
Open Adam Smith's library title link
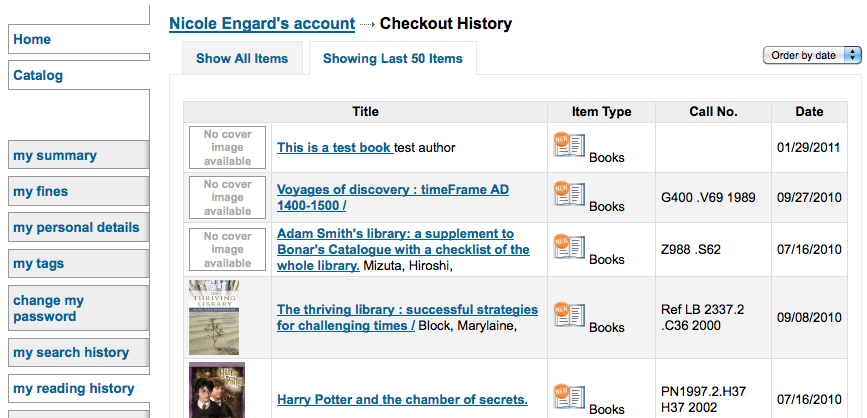[403, 249]
